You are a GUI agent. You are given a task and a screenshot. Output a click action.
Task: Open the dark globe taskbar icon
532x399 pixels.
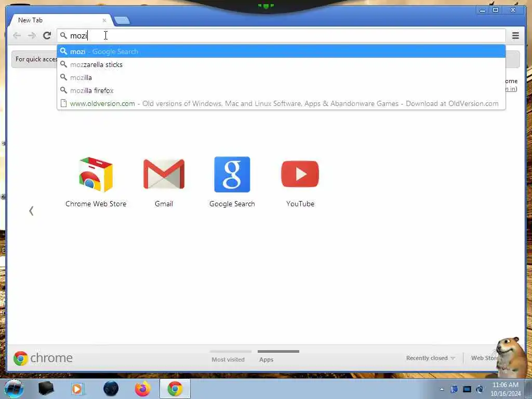click(x=111, y=389)
